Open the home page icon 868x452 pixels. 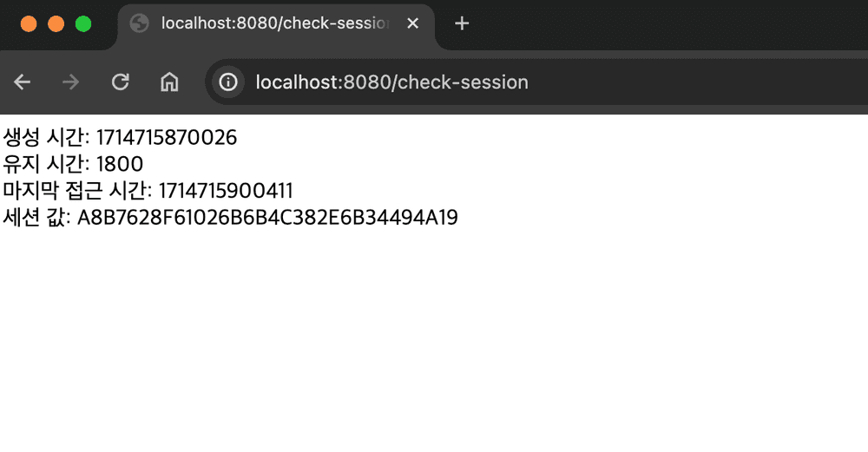point(169,82)
